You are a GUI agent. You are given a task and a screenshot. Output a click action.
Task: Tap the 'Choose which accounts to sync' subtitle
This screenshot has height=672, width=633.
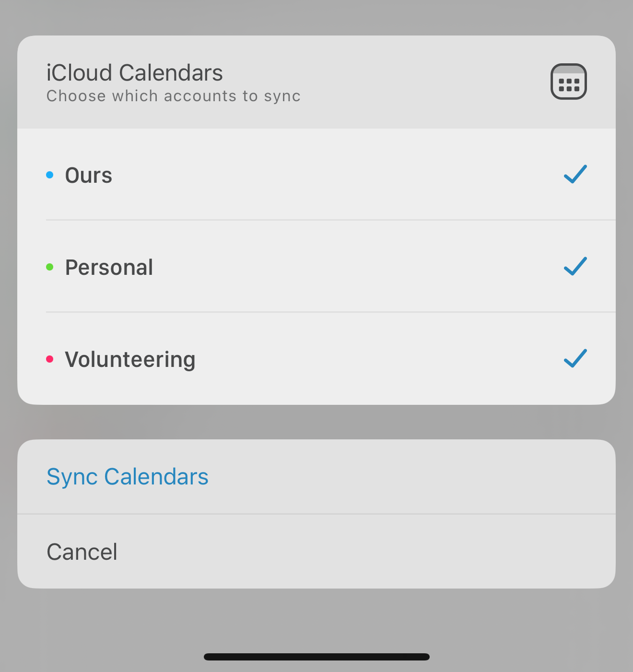pyautogui.click(x=173, y=96)
